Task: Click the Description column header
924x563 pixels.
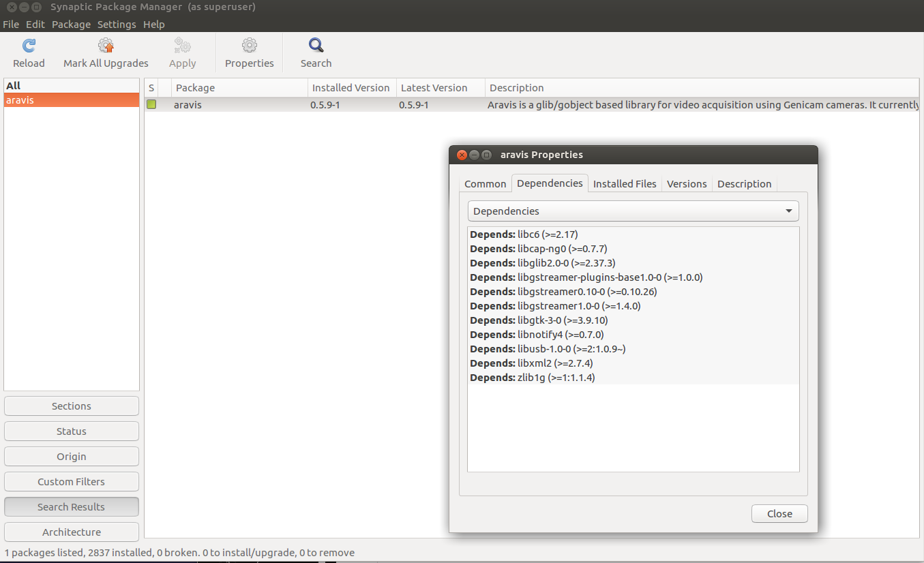Action: coord(702,88)
